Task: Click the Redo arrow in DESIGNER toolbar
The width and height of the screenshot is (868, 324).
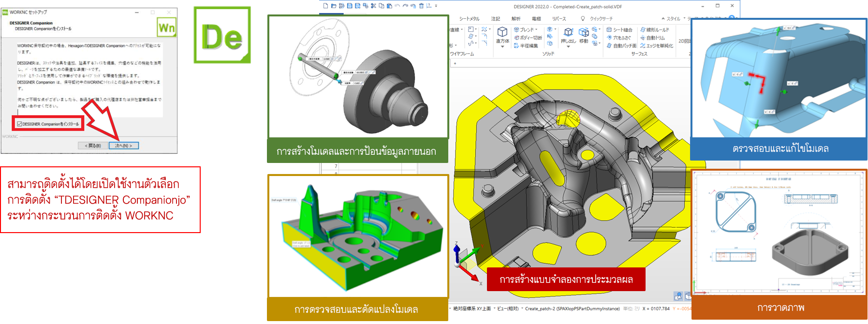Action: click(x=405, y=6)
